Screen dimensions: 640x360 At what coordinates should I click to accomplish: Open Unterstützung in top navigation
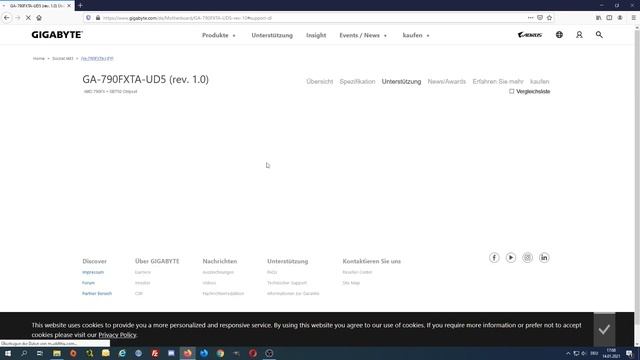tap(272, 36)
